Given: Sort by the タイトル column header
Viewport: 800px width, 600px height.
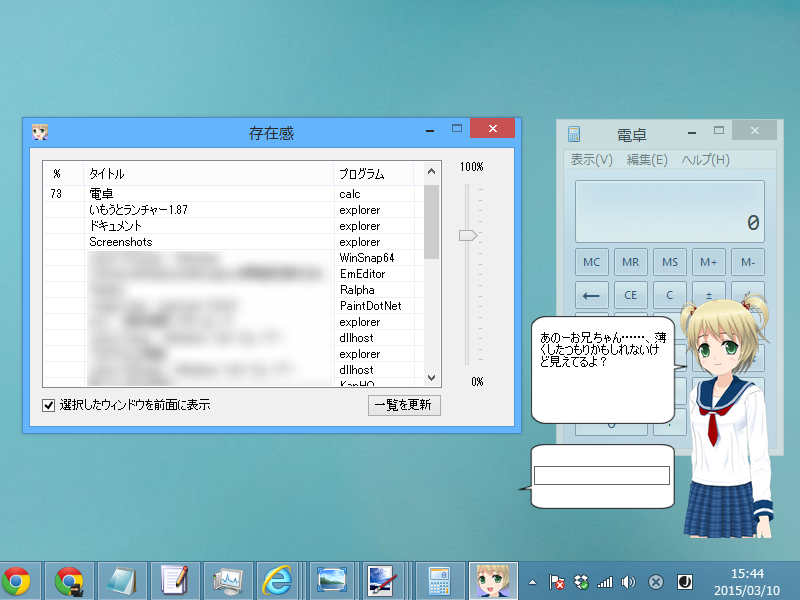Looking at the screenshot, I should [208, 173].
